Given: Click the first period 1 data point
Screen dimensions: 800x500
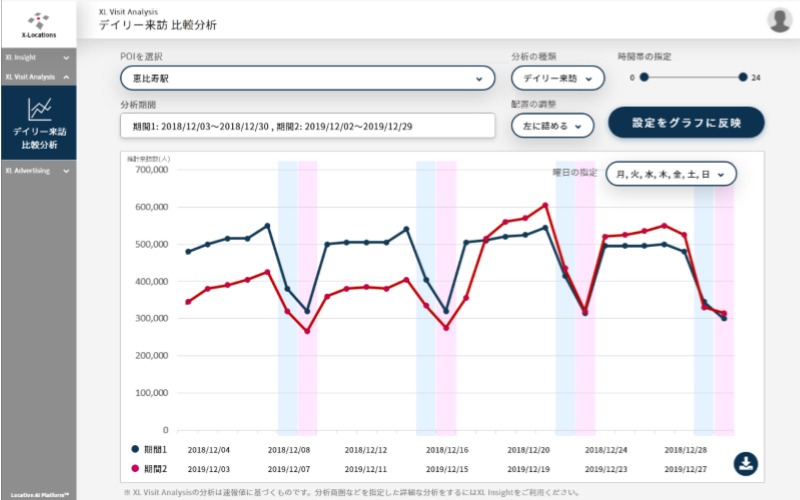Looking at the screenshot, I should click(188, 251).
